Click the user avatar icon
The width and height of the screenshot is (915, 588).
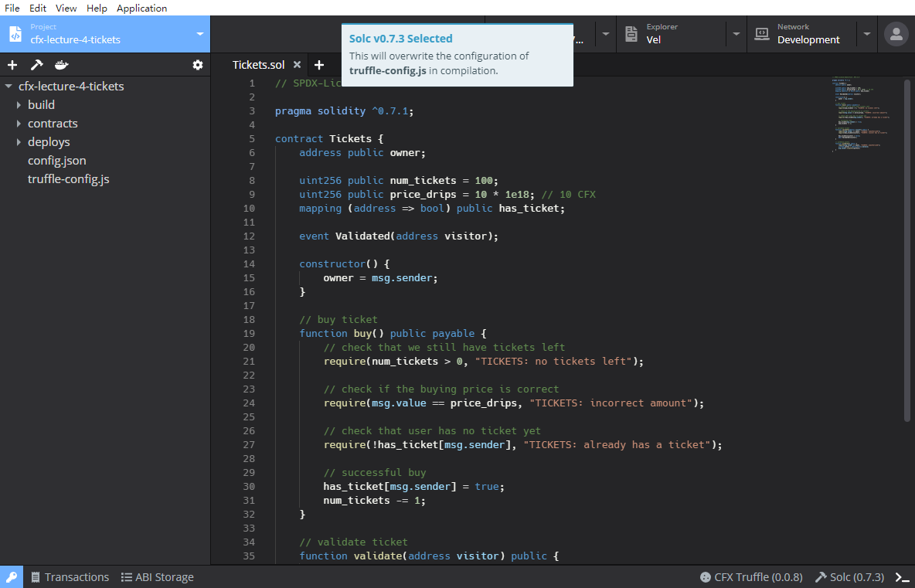click(896, 34)
